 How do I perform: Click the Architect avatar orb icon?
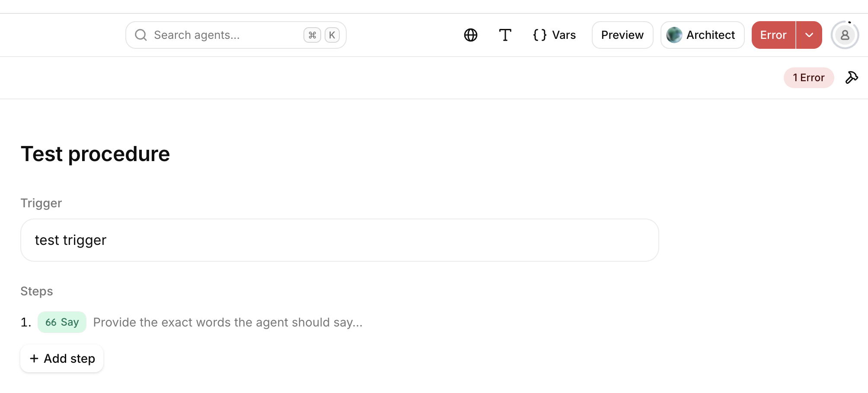pos(674,35)
